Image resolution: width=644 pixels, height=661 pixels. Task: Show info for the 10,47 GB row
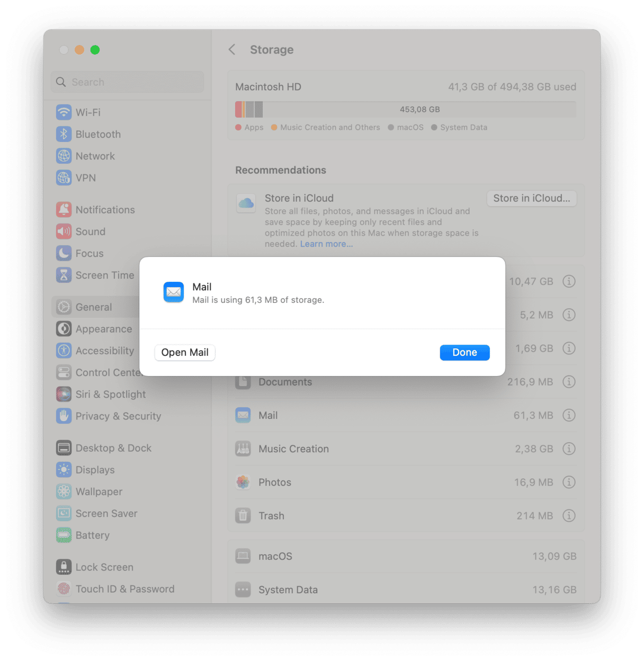coord(569,281)
